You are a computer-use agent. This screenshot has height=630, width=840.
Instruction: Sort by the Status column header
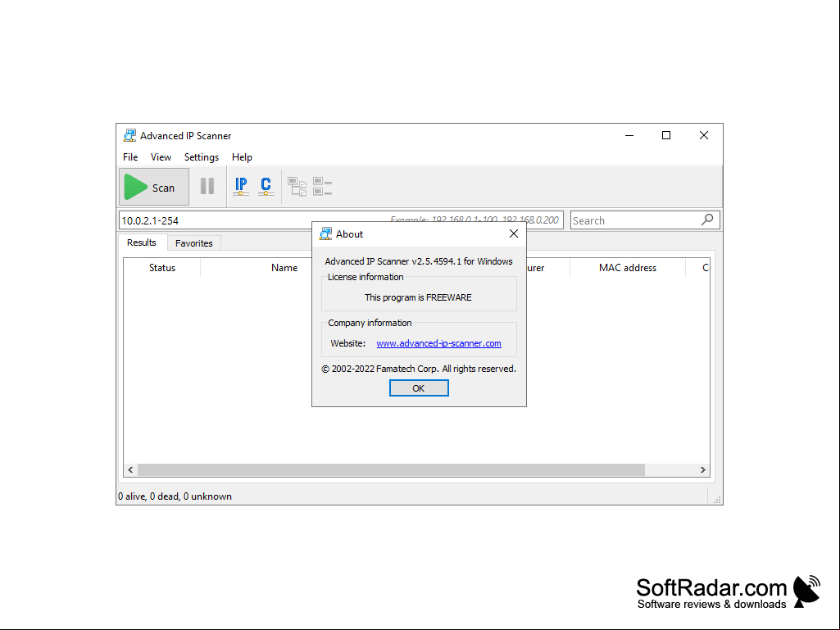[x=161, y=268]
